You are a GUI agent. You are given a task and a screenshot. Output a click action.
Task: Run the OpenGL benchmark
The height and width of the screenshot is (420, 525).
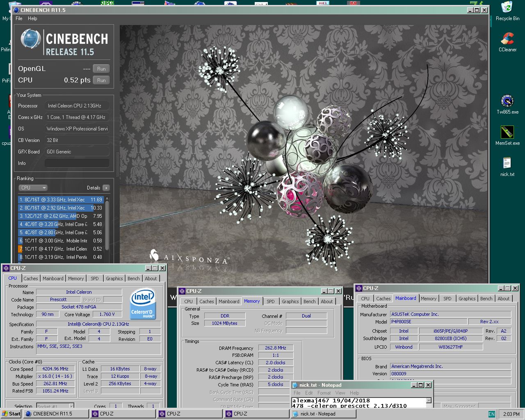(101, 68)
